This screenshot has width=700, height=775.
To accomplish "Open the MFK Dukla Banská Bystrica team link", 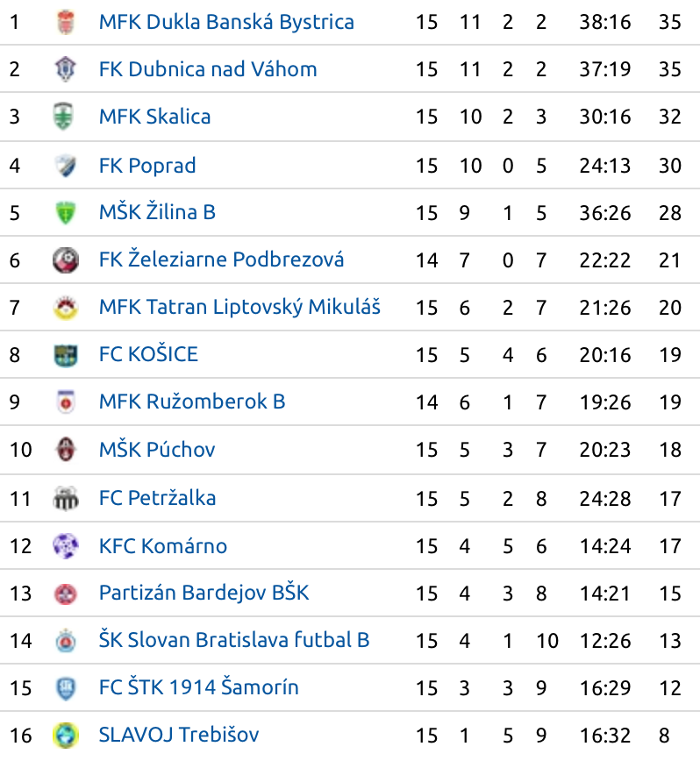I will (226, 22).
